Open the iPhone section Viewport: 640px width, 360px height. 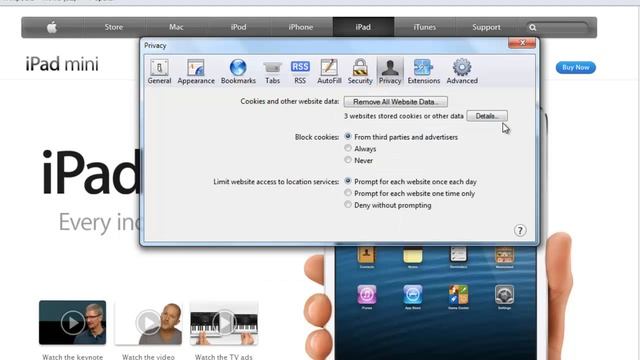(x=301, y=27)
